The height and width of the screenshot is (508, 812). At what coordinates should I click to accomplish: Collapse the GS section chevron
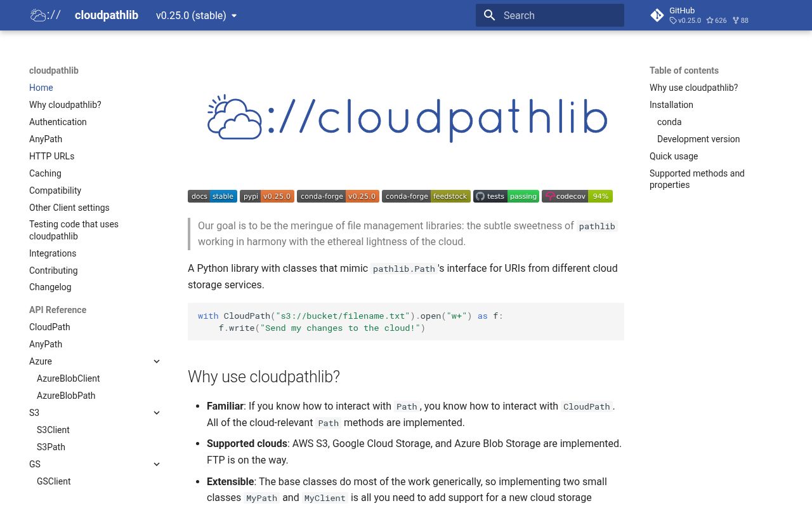point(157,464)
